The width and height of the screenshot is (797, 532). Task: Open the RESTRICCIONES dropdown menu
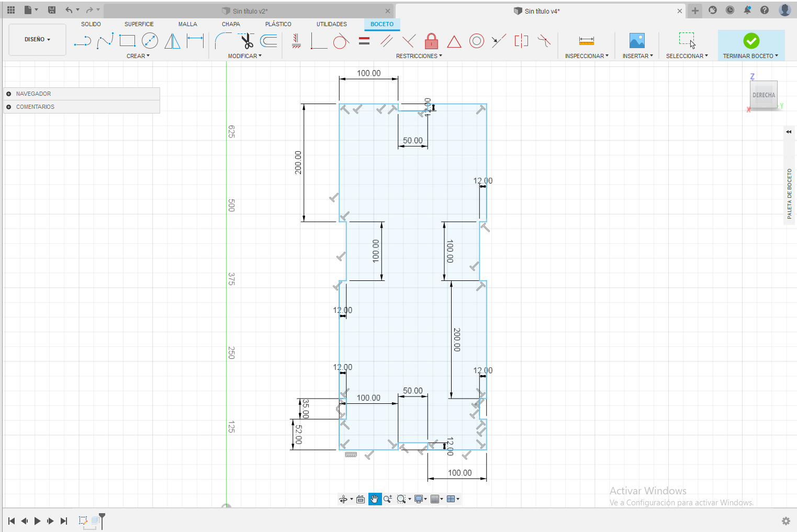coord(419,56)
